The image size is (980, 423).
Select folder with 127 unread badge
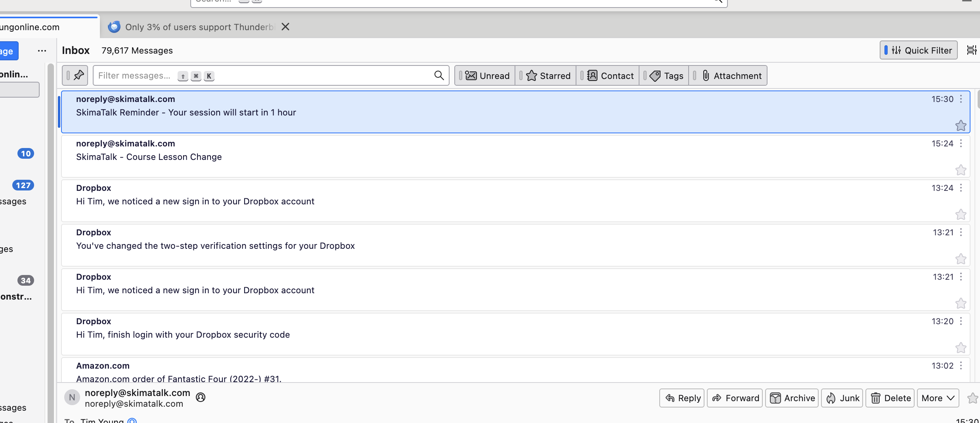(23, 185)
